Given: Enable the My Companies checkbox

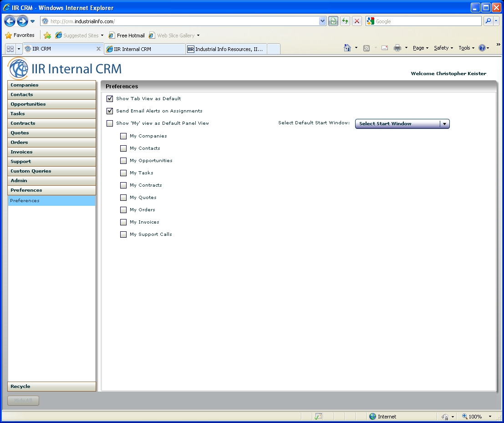Looking at the screenshot, I should pos(123,136).
